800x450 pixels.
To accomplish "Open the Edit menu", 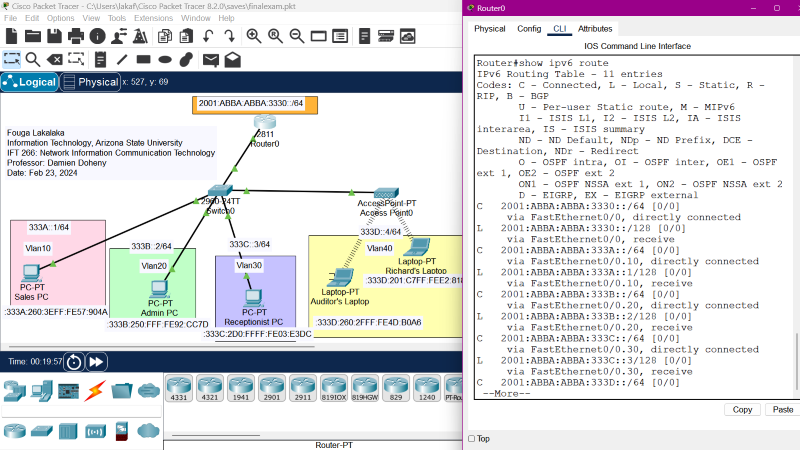I will point(32,18).
